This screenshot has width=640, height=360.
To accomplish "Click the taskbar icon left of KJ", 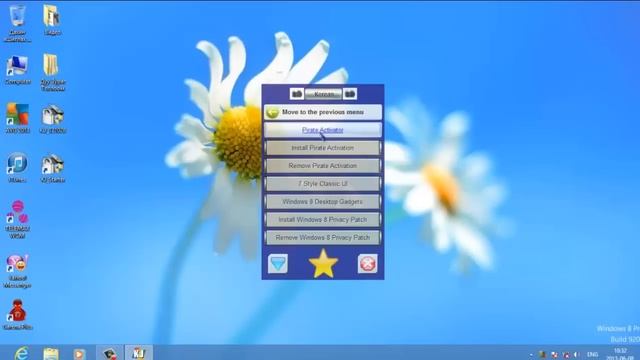I will click(109, 353).
